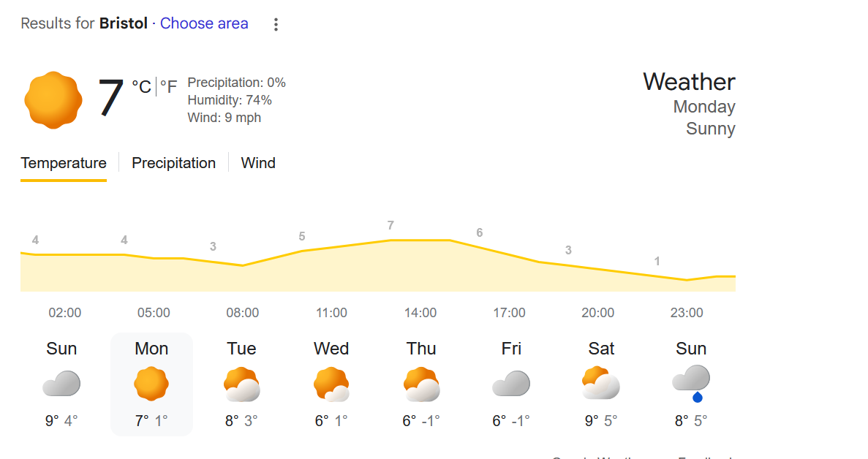Click Thursday's partly cloudy icon
Screen dimensions: 868x459
coord(421,384)
